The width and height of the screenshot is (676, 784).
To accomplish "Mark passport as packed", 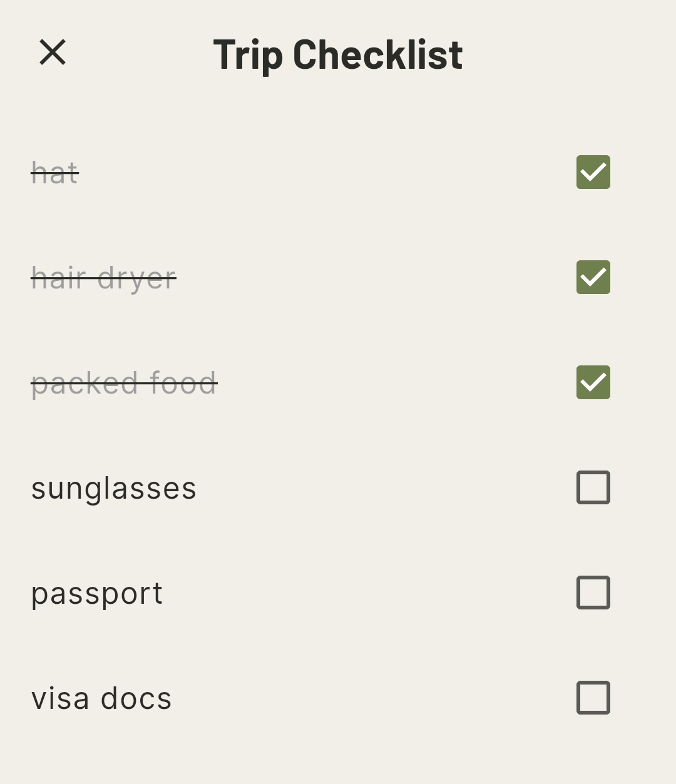I will [x=593, y=593].
